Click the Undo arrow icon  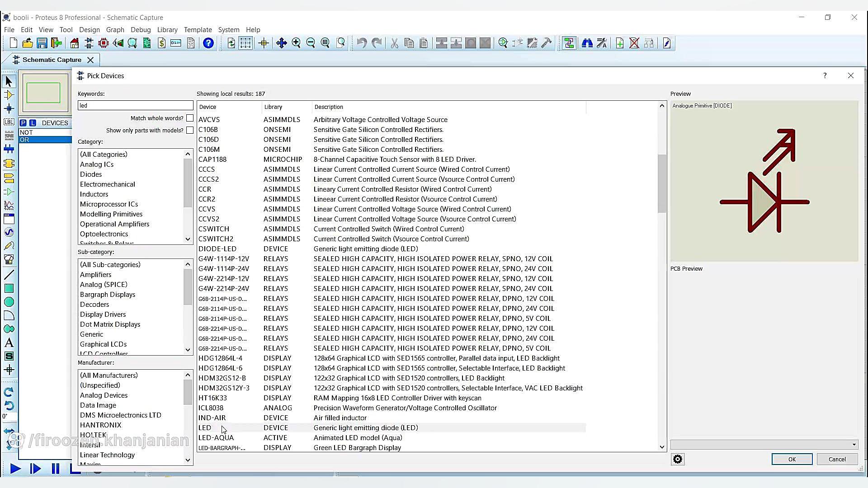pyautogui.click(x=362, y=43)
